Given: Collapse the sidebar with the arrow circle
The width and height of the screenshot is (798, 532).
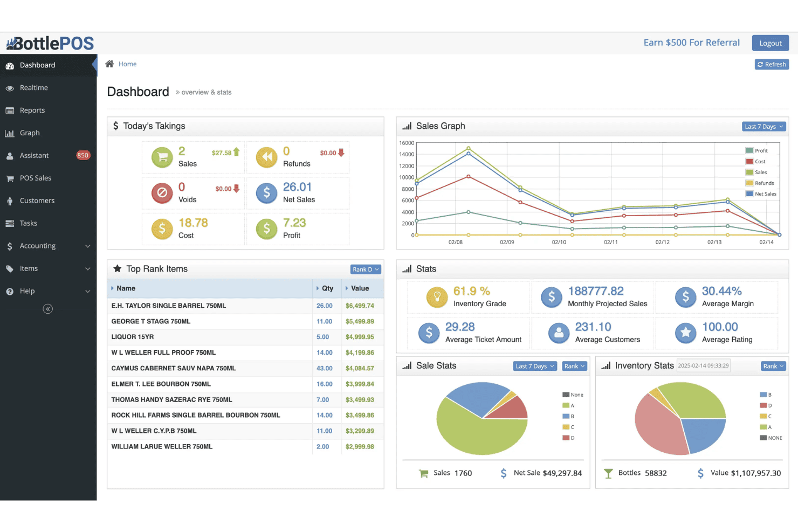Looking at the screenshot, I should 48,309.
